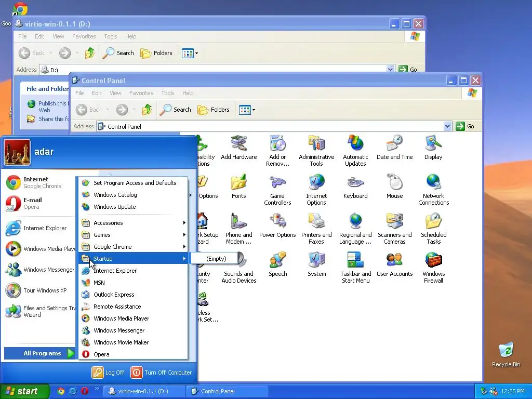Open Network Connections icon

433,190
